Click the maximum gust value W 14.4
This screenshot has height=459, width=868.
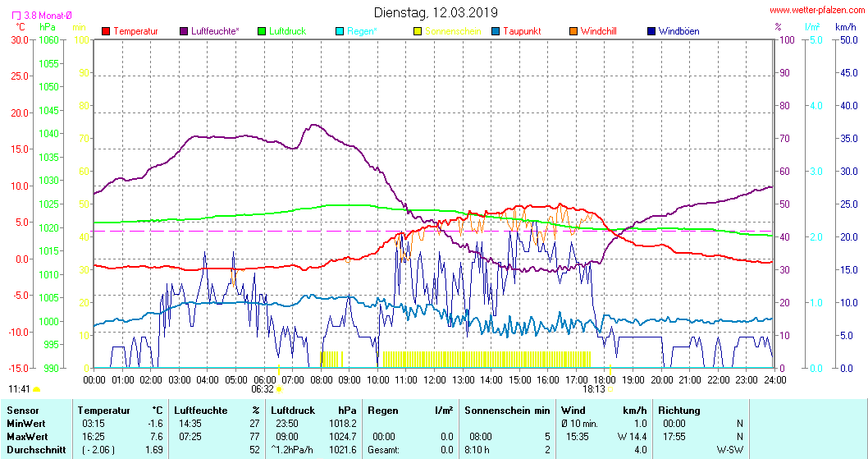pos(633,437)
